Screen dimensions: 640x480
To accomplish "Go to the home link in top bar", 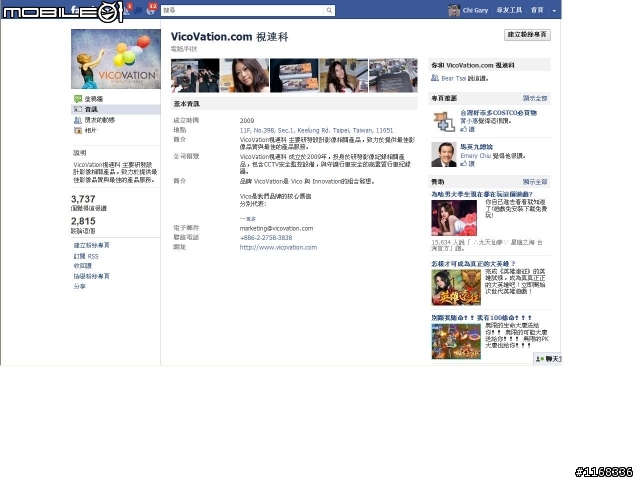I will click(x=537, y=11).
